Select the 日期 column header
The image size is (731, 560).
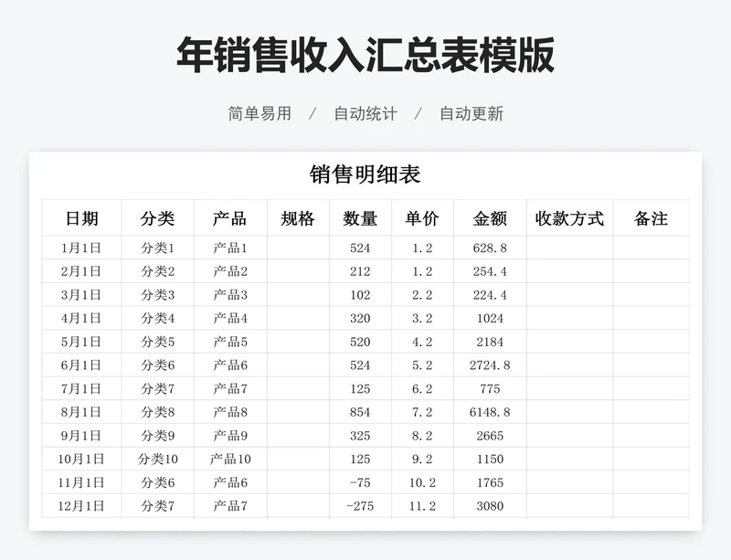point(81,218)
